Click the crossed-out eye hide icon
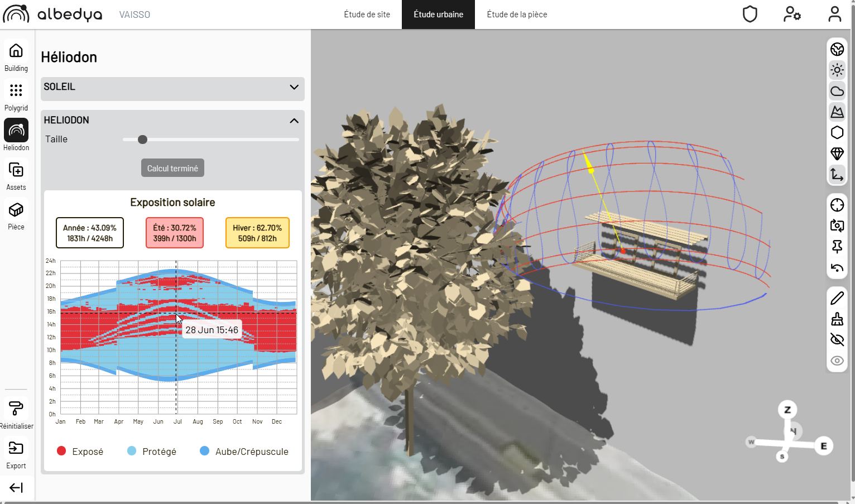Image resolution: width=855 pixels, height=504 pixels. [837, 339]
